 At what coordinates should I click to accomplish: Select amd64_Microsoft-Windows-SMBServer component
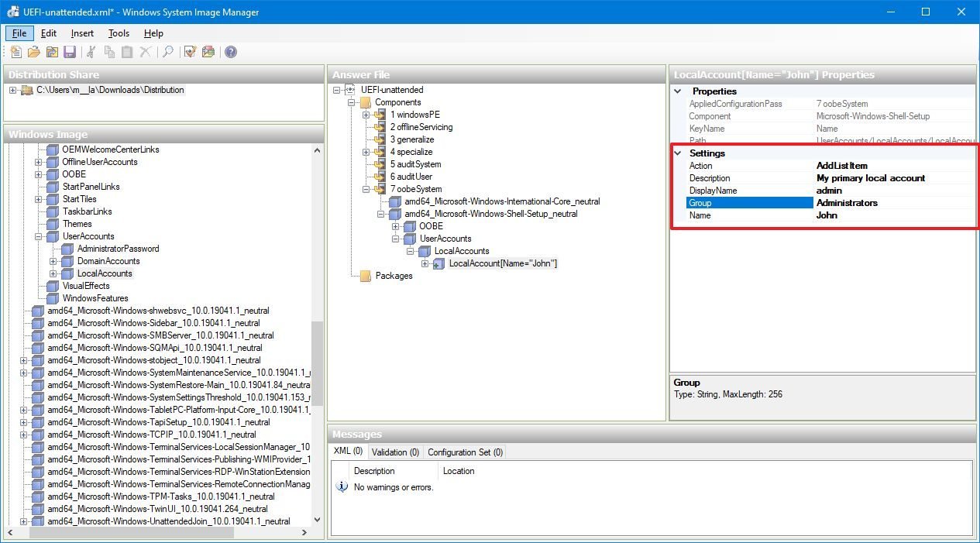pos(160,335)
